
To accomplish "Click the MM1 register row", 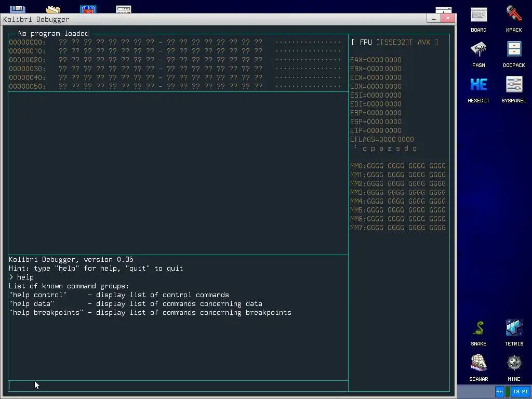I will 398,175.
